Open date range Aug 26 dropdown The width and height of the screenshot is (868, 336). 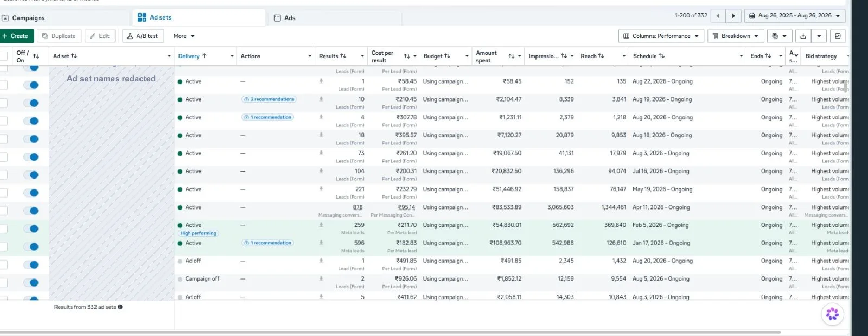point(795,16)
